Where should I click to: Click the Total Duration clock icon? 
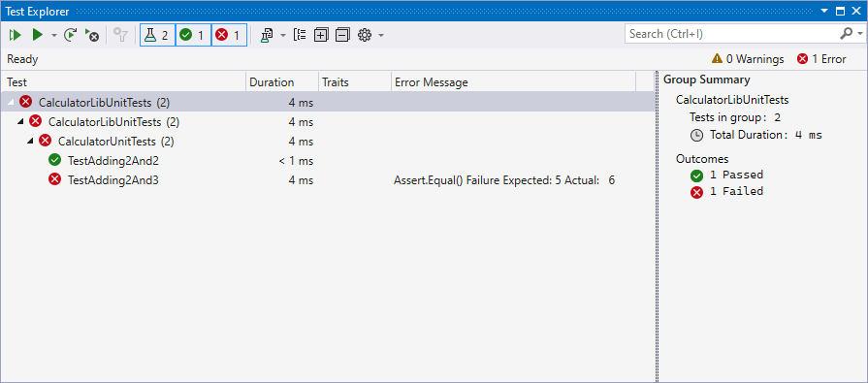[x=696, y=135]
